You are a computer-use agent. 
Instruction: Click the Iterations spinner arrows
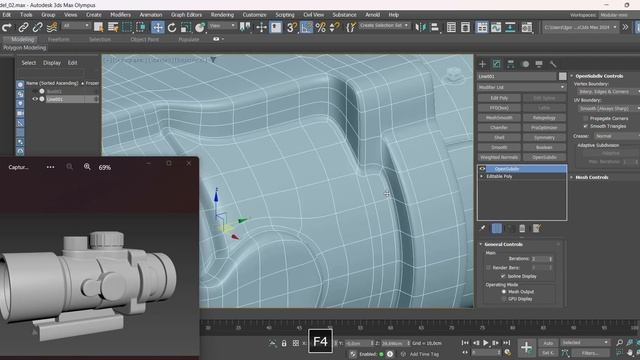click(551, 259)
